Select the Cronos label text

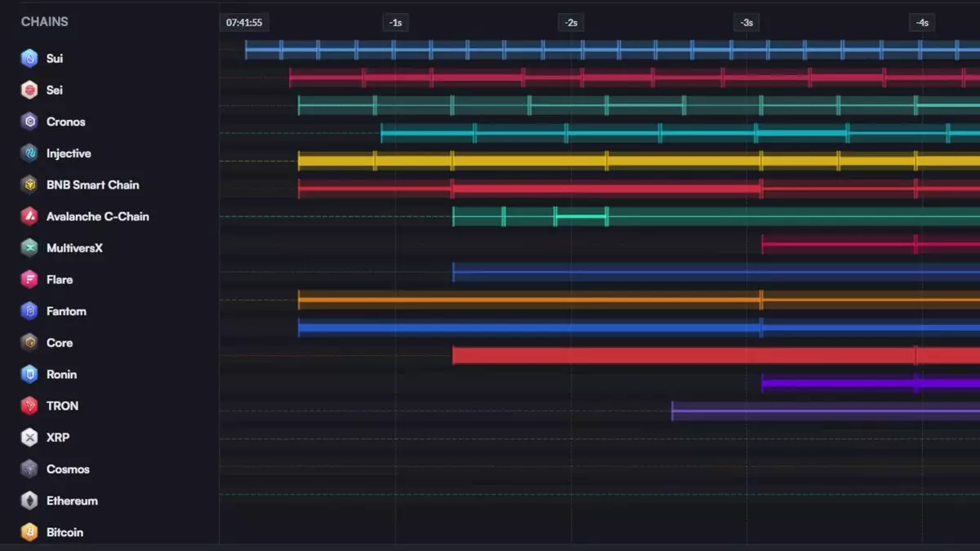tap(66, 122)
